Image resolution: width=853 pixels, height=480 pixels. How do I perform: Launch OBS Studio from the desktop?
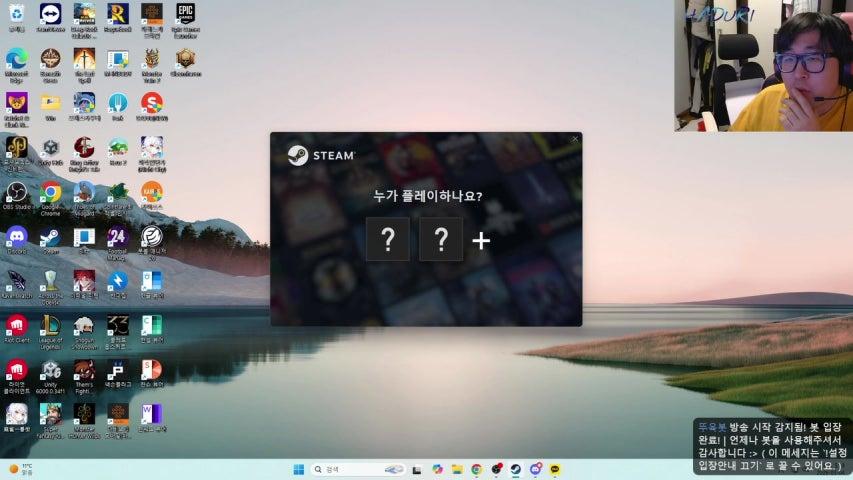click(x=17, y=196)
